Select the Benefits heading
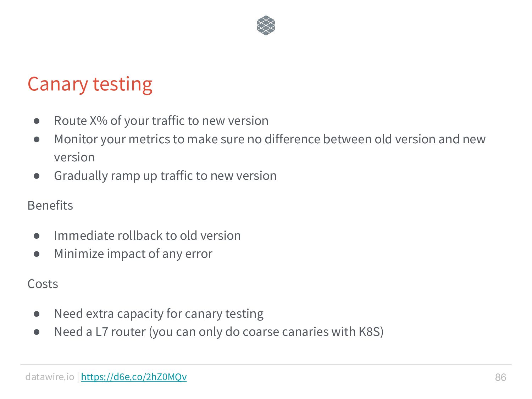Screen dimensions: 532x399 [50, 205]
